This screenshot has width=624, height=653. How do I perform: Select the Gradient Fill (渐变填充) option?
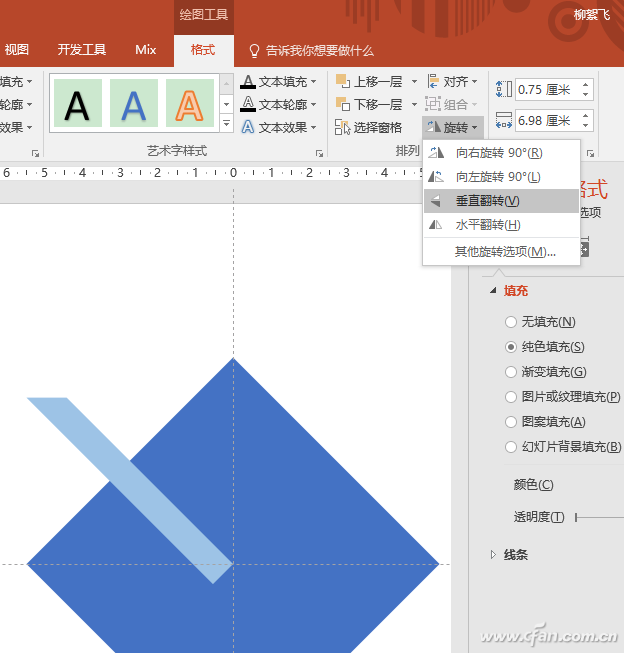511,372
